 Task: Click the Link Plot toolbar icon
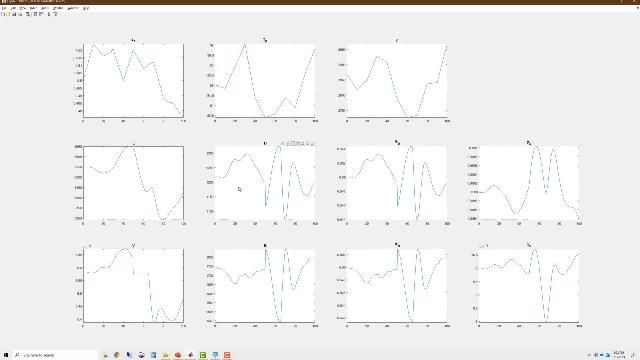tap(28, 14)
